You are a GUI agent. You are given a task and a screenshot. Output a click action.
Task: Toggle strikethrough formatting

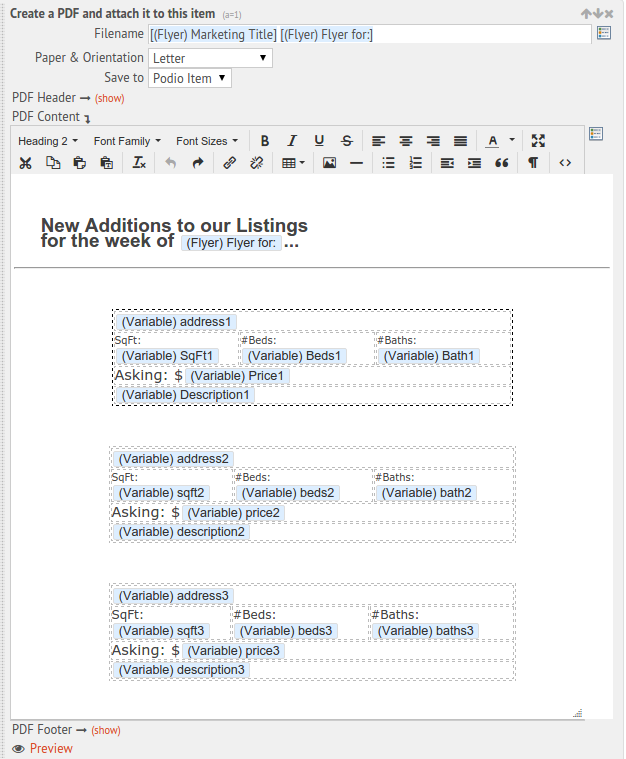pyautogui.click(x=347, y=141)
